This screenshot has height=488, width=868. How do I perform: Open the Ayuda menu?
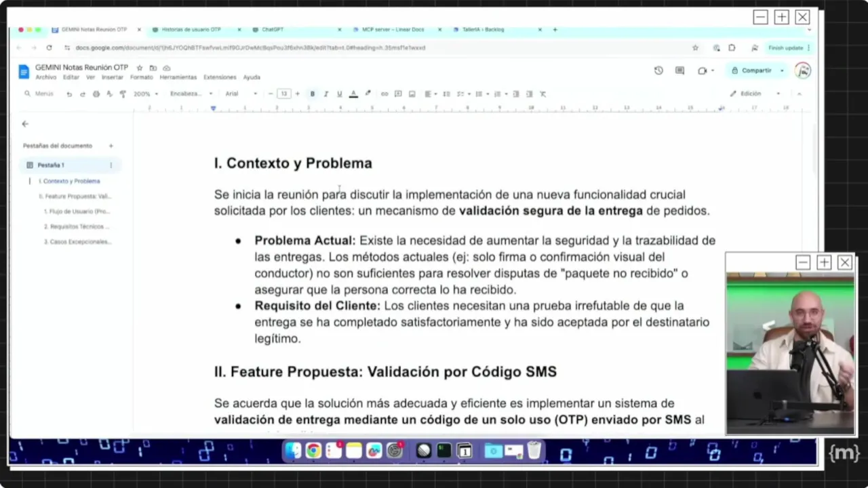tap(252, 77)
